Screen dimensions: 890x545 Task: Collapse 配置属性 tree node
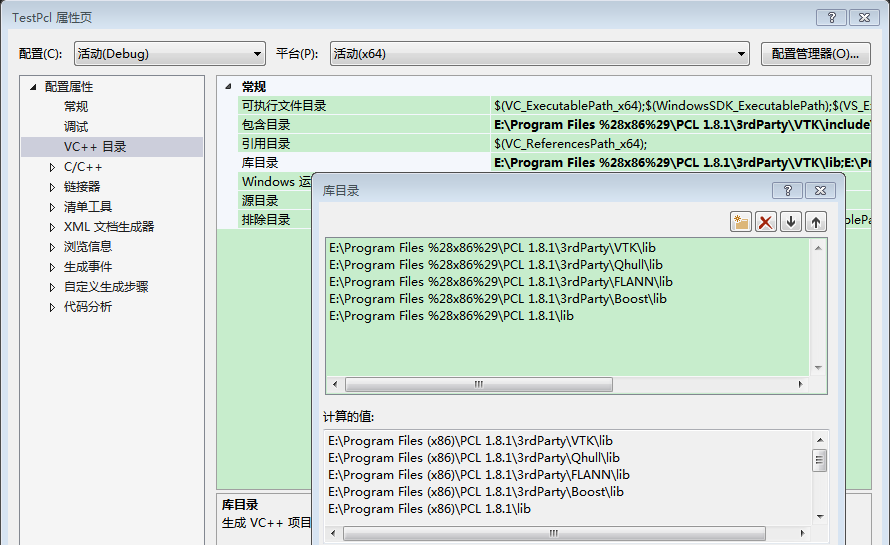(33, 87)
